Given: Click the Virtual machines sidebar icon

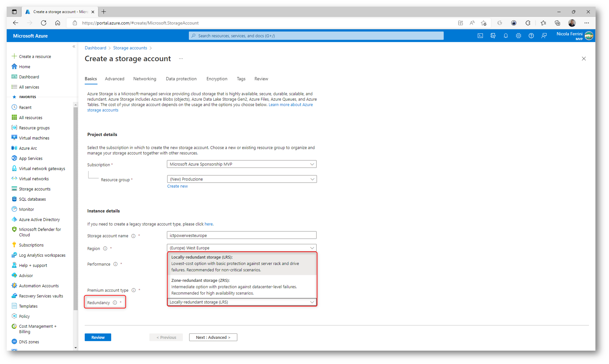Looking at the screenshot, I should pyautogui.click(x=14, y=138).
